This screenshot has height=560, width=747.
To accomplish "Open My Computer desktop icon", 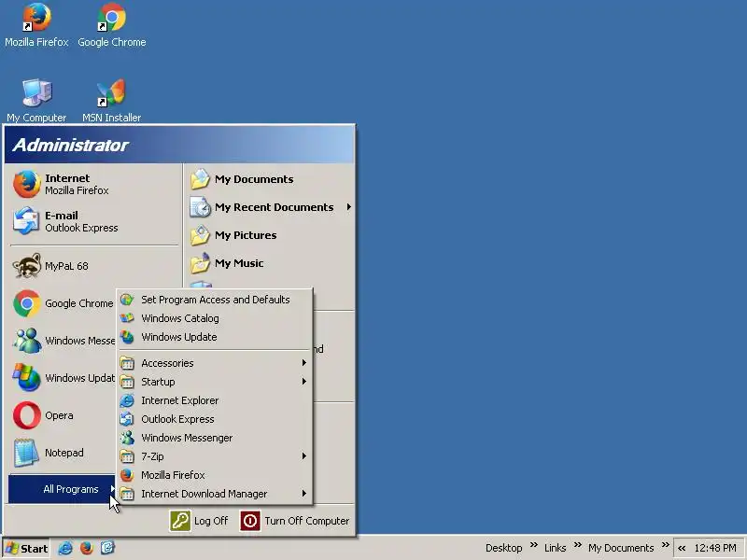I will coord(36,92).
